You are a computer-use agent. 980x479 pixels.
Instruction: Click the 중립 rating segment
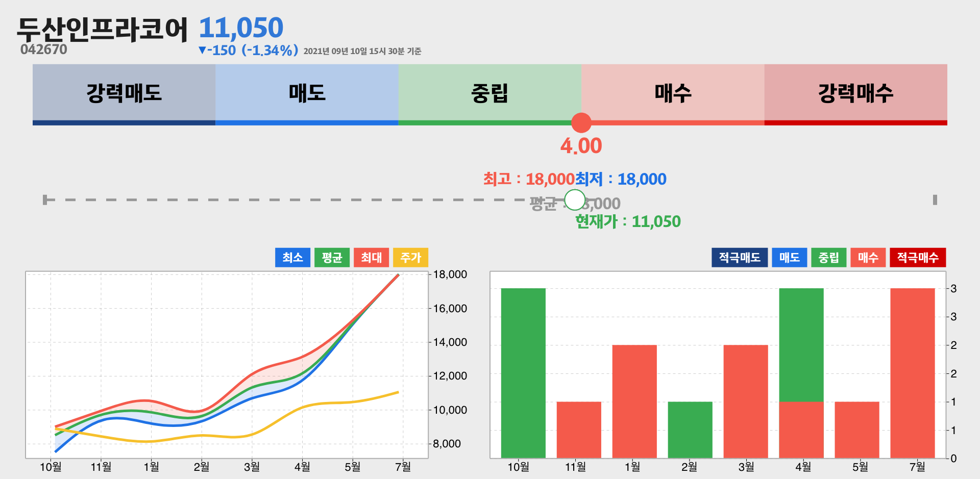pos(490,94)
